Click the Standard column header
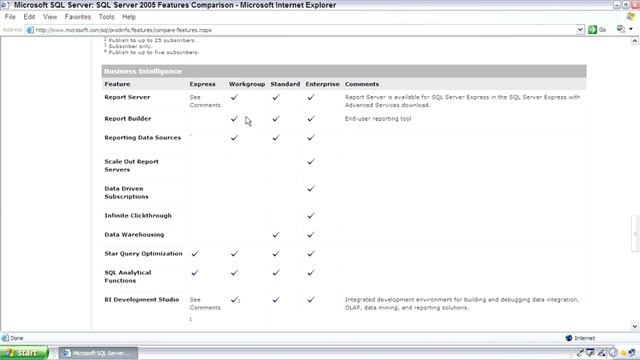The width and height of the screenshot is (640, 360). (285, 84)
